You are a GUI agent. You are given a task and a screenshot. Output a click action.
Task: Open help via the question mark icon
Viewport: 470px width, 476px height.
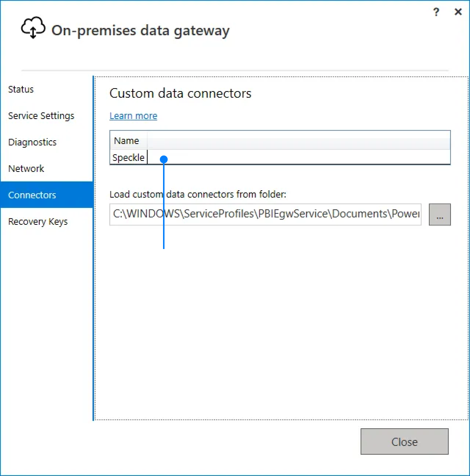pos(436,12)
